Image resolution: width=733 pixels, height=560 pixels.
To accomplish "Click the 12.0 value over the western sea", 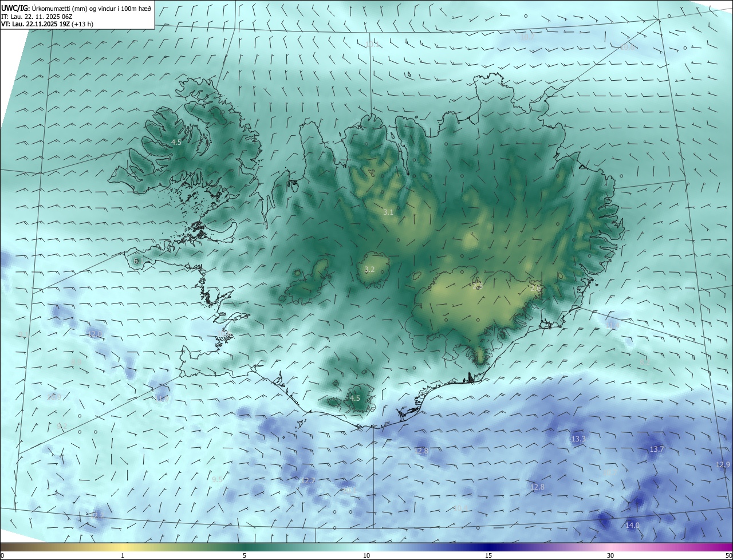I will 94,333.
